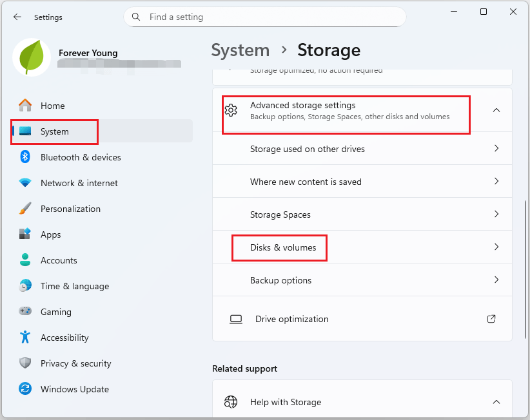Collapse the Help with Storage section
Viewport: 530px width, 420px height.
tap(496, 402)
